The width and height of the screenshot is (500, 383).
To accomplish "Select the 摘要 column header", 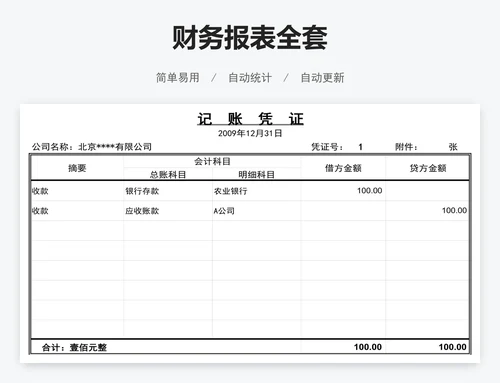I will [77, 168].
